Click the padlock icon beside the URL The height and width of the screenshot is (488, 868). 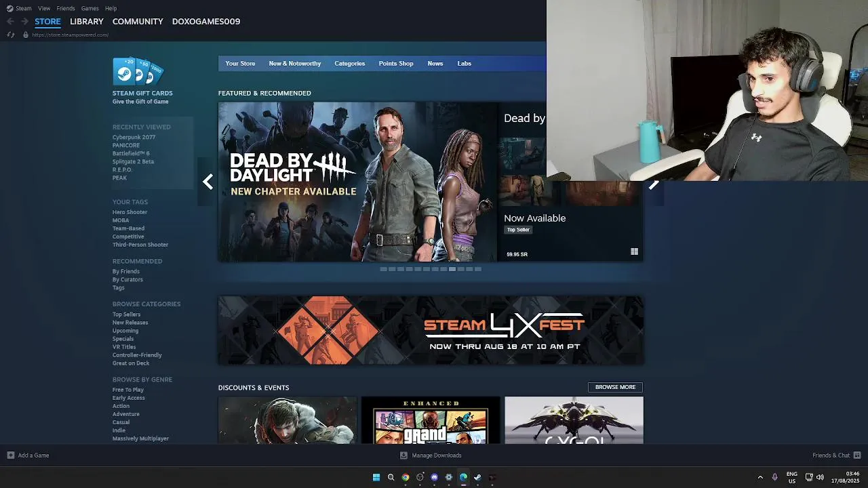click(x=26, y=35)
